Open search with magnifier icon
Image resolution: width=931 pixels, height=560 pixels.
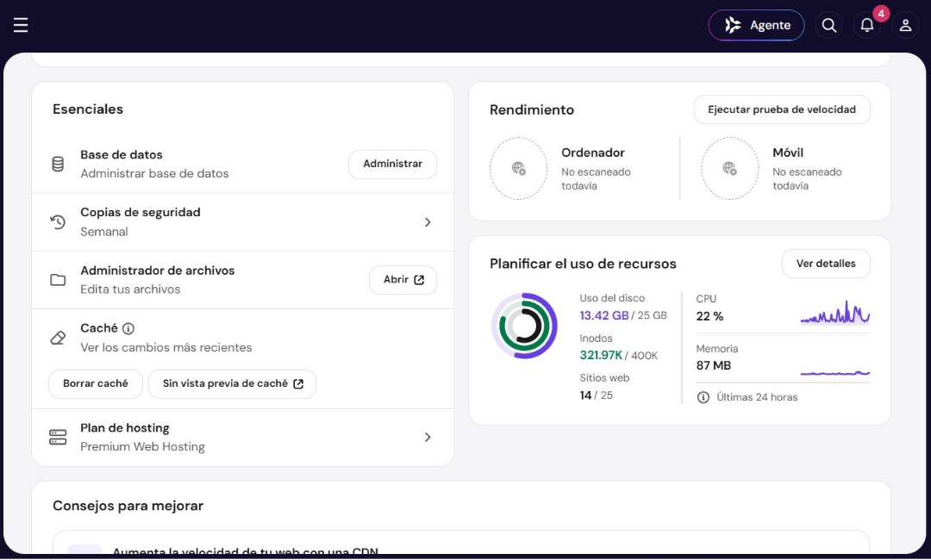[x=829, y=26]
